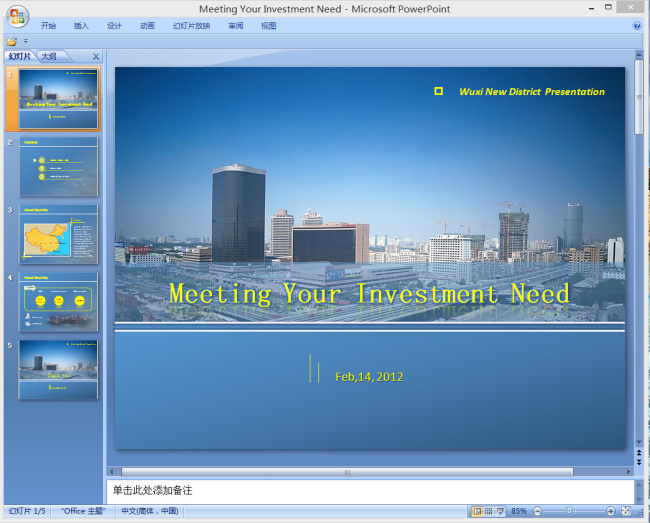Select slide 1 thumbnail
Image resolution: width=650 pixels, height=523 pixels.
tap(58, 99)
